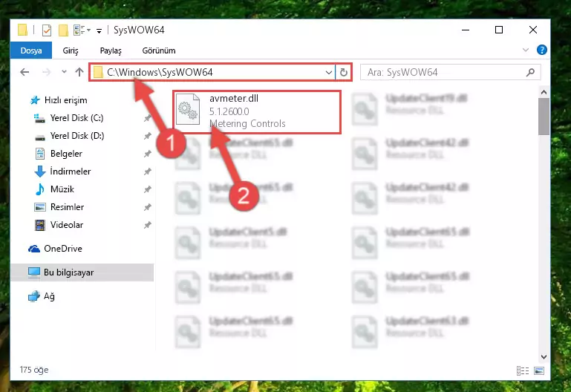Click the address bar path C:\Windows\SysWOW64
Screen dimensions: 571x392
(160, 73)
